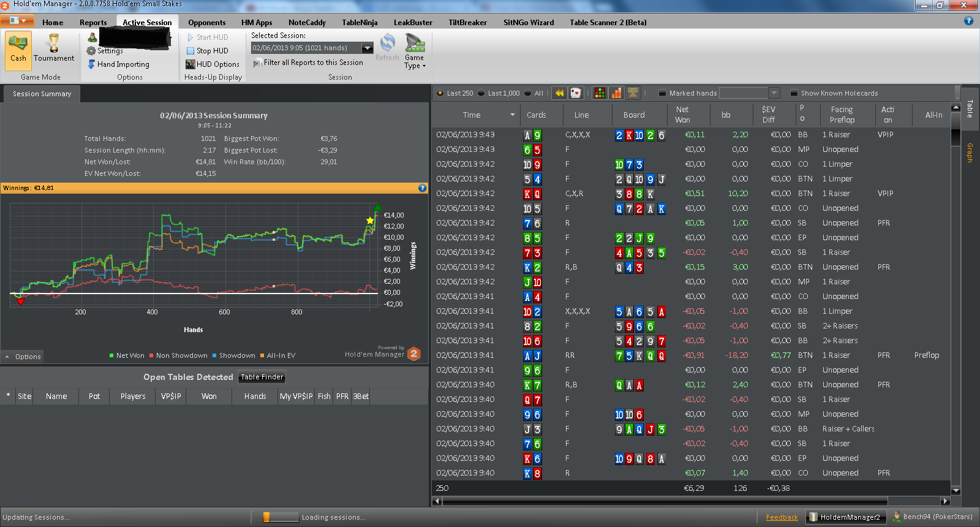Click the yellow star marker on graph
This screenshot has width=980, height=527.
tap(370, 220)
